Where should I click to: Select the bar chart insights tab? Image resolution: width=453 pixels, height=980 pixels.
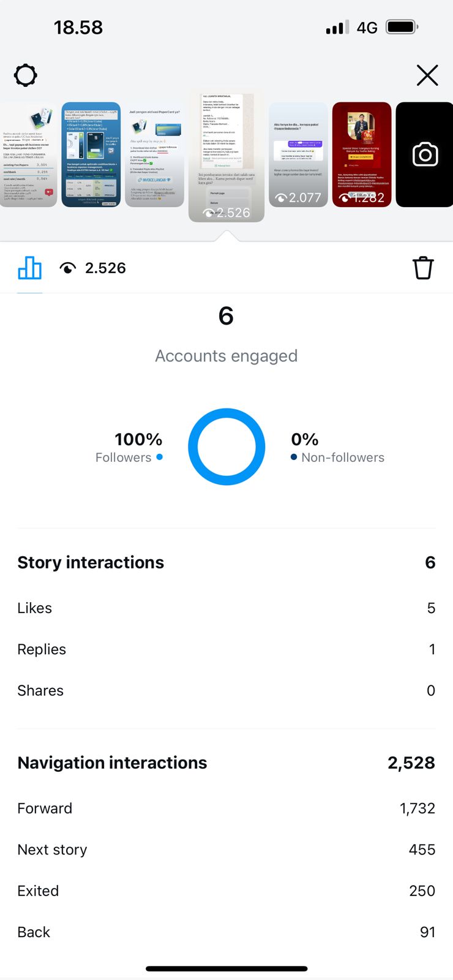pos(30,268)
